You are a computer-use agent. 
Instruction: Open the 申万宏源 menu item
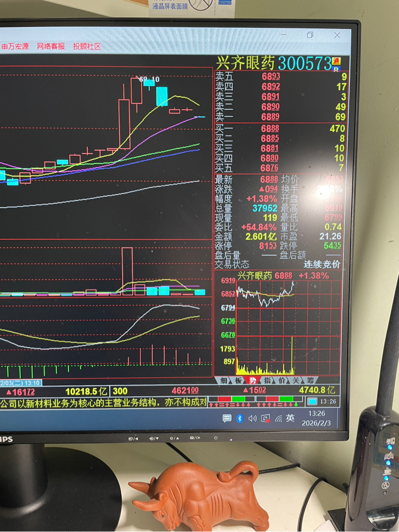15,47
